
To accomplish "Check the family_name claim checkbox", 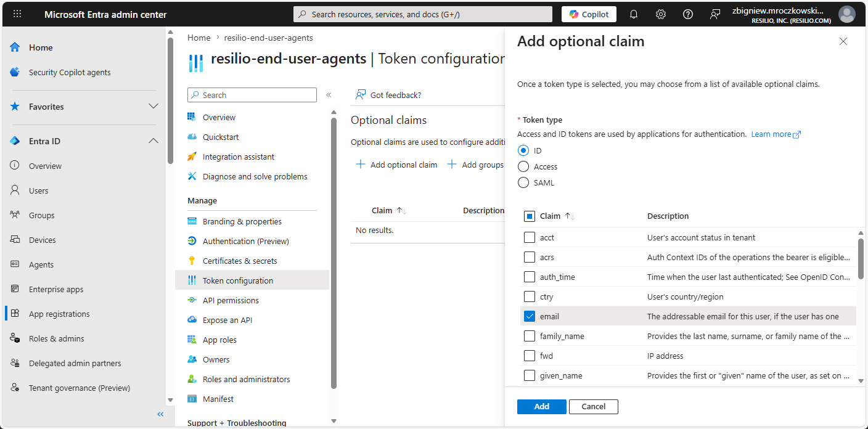I will coord(529,336).
